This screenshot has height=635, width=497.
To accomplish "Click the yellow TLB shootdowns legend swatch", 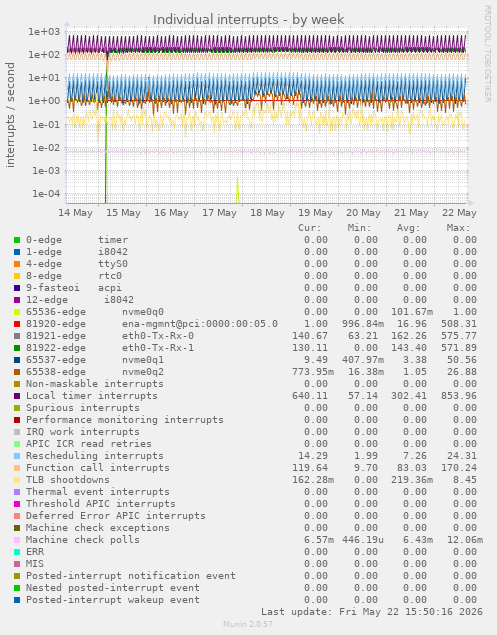I will click(x=17, y=480).
